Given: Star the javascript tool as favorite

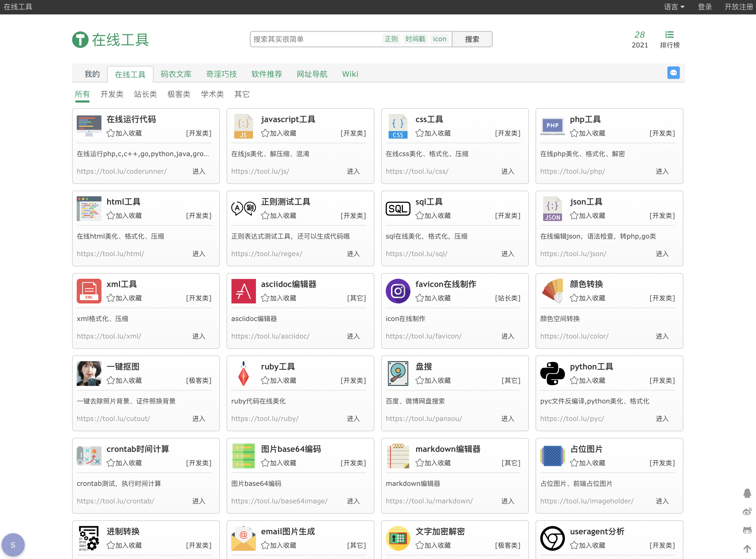Looking at the screenshot, I should click(265, 133).
